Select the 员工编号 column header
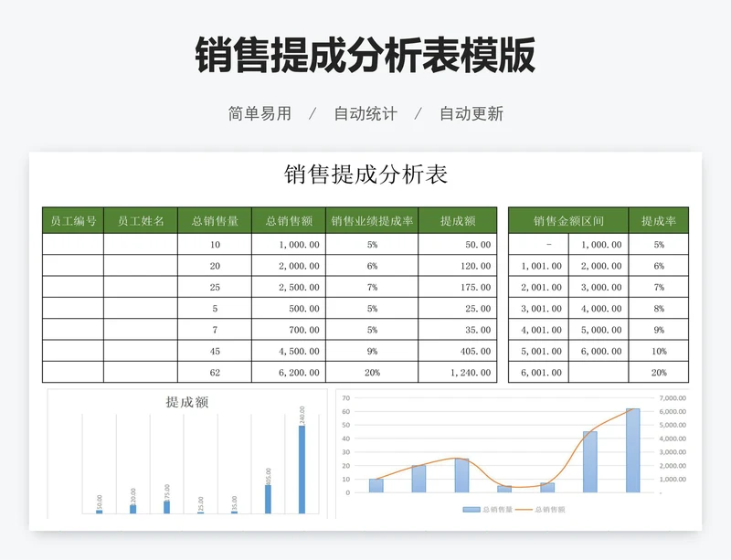This screenshot has width=731, height=560. coord(72,219)
